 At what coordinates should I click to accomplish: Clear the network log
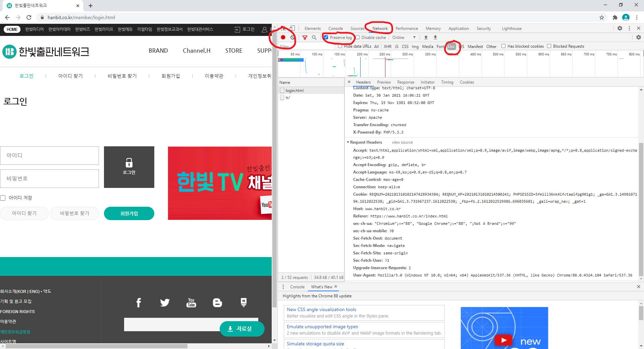click(292, 38)
